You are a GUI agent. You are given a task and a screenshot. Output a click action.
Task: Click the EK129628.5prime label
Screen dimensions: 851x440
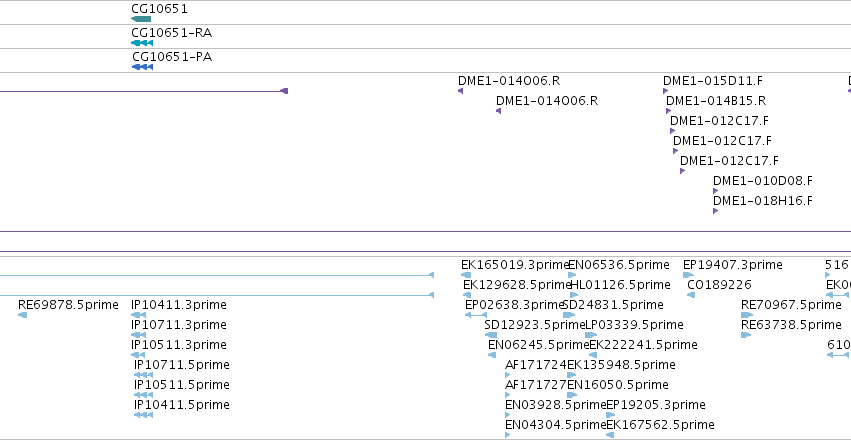(517, 285)
